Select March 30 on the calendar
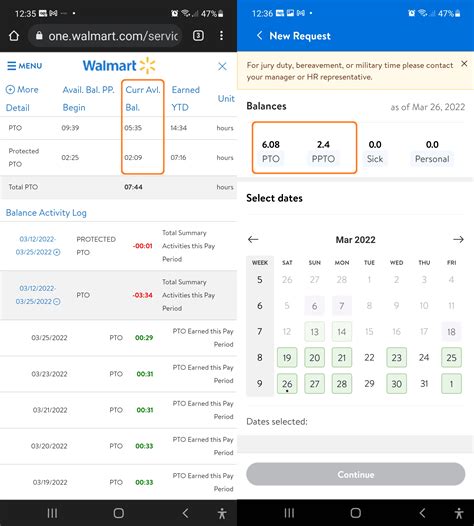Screen dimensions: 474x526 [397, 384]
